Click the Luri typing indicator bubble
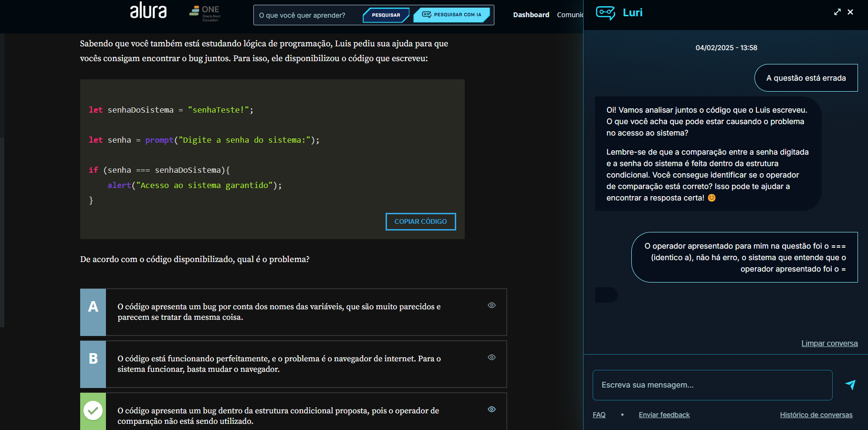Viewport: 868px width, 430px height. point(607,295)
